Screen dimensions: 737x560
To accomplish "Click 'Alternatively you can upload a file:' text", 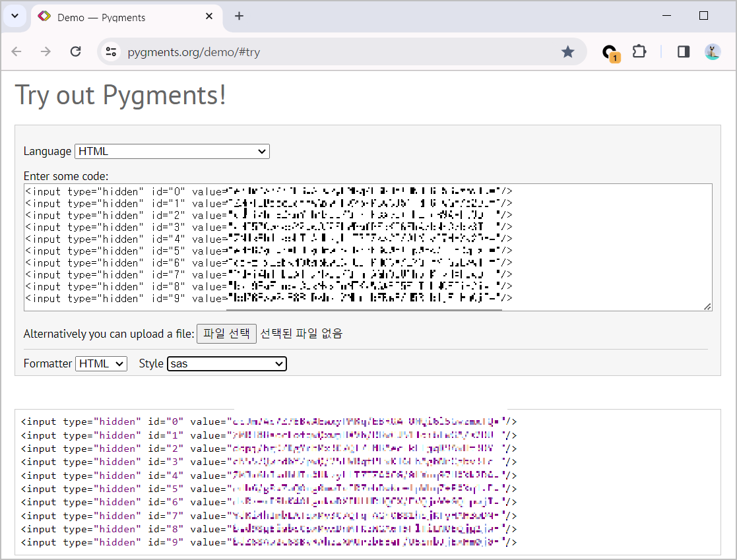I will tap(109, 334).
